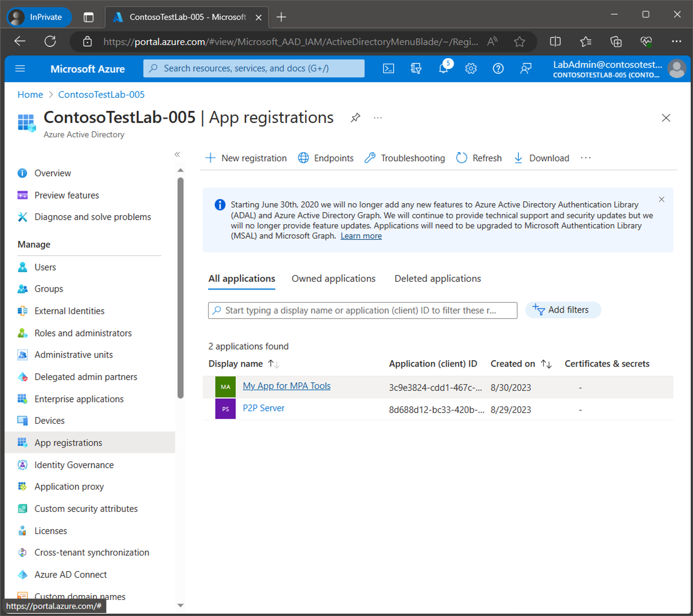Open portal settings gear
This screenshot has width=693, height=616.
coord(471,69)
